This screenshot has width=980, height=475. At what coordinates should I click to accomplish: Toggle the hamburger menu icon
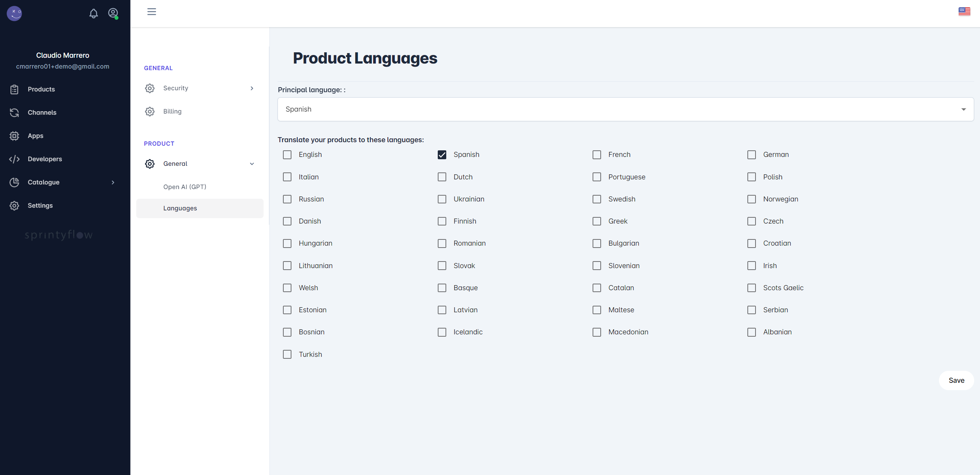[152, 12]
